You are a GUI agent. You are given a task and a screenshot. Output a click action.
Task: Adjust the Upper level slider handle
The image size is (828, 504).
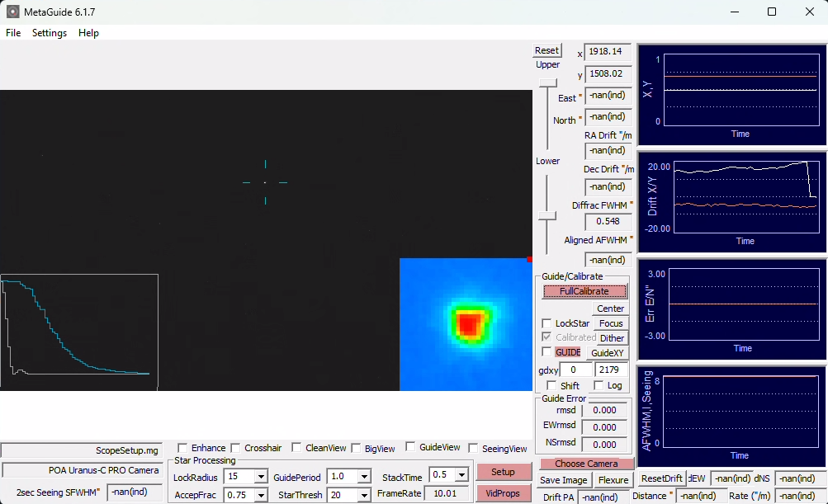[x=547, y=82]
